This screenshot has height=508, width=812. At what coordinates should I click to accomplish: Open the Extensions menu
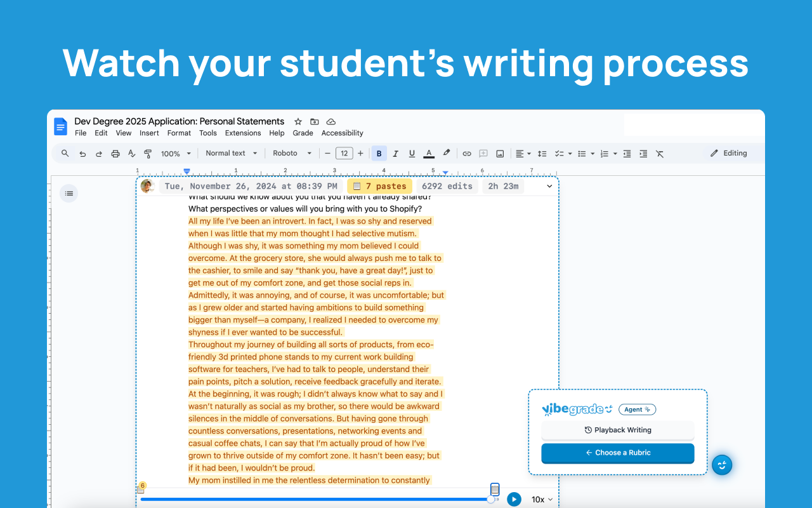click(243, 133)
